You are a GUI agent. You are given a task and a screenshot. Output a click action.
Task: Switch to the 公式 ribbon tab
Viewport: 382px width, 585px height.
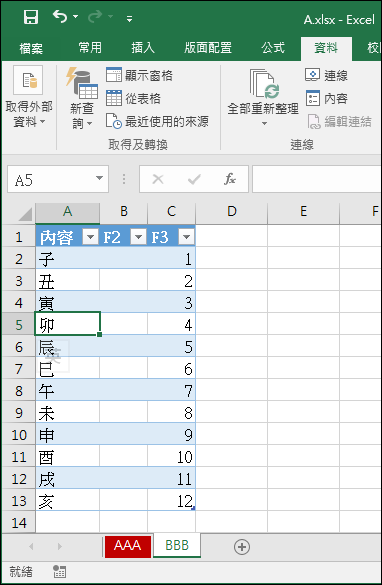coord(273,48)
